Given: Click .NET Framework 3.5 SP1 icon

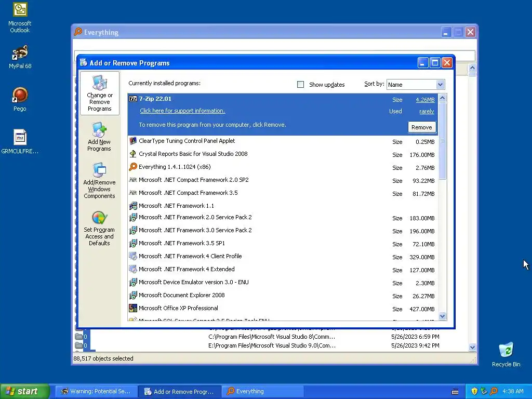Looking at the screenshot, I should [x=133, y=243].
